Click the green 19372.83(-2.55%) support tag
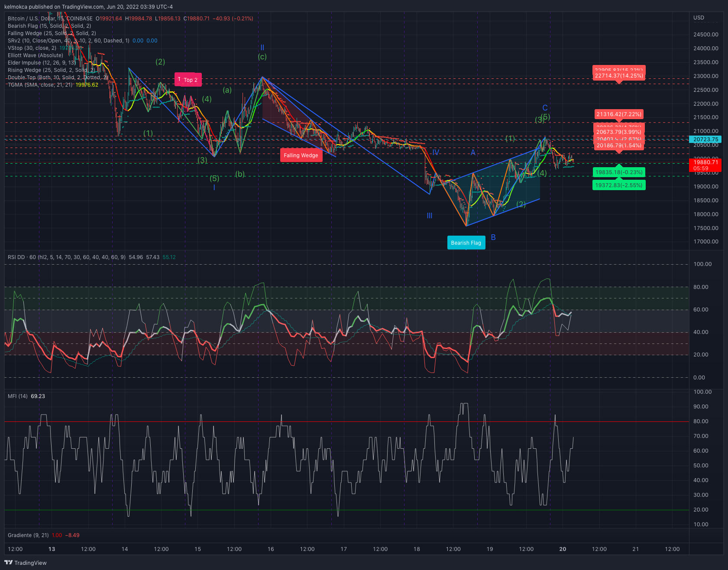The height and width of the screenshot is (570, 728). click(x=619, y=185)
